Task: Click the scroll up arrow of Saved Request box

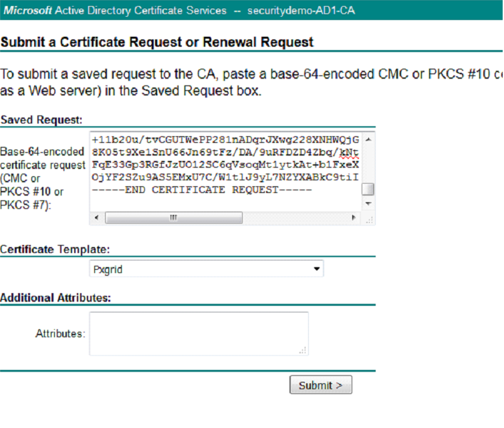Action: (x=368, y=139)
